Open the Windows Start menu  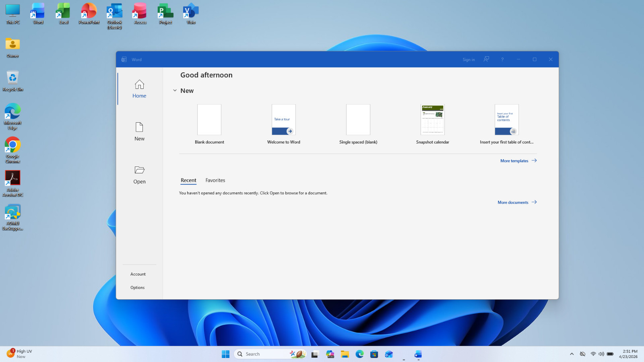(225, 354)
